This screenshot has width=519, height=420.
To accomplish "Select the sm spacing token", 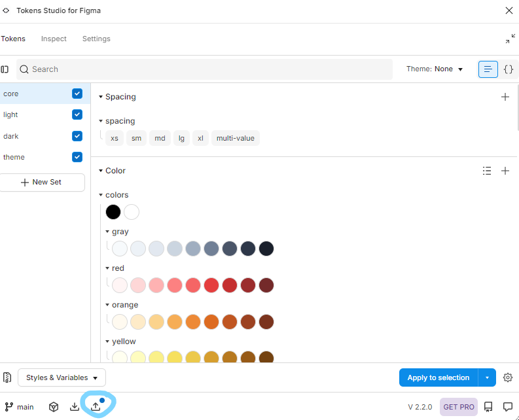I will click(x=136, y=138).
